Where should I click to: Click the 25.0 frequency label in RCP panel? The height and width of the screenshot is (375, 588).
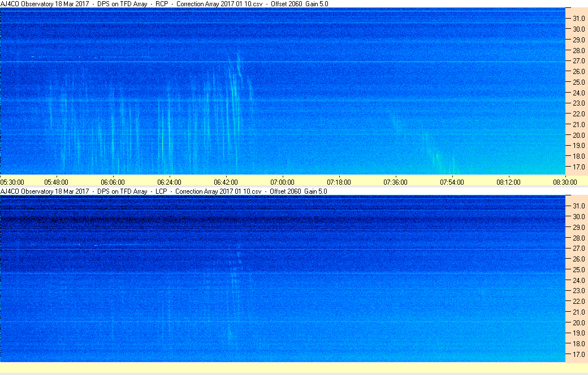pos(578,82)
